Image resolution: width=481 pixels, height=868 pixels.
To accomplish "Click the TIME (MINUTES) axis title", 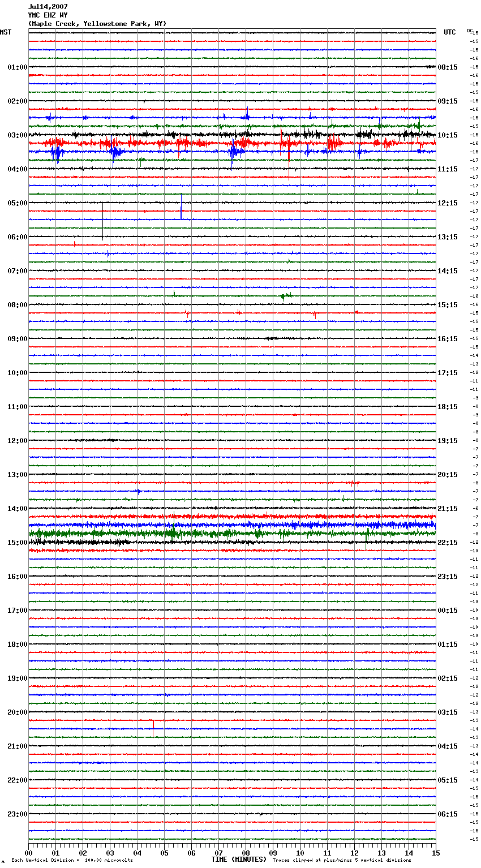I will (x=239, y=860).
